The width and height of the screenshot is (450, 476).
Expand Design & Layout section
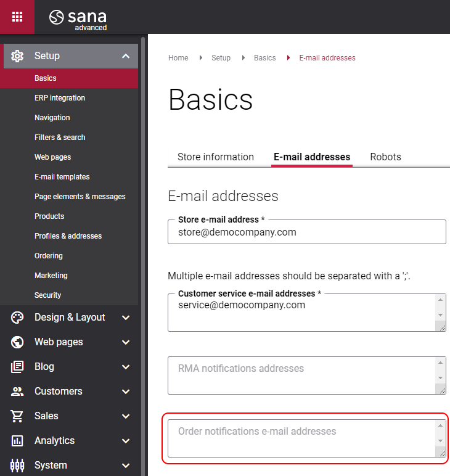coord(126,318)
